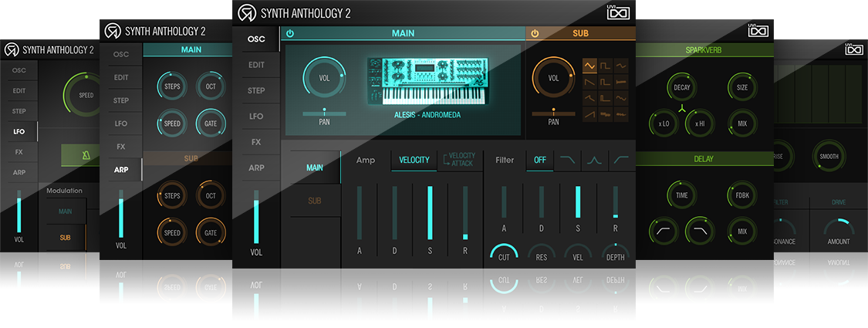Set Filter to OFF
This screenshot has height=328, width=868.
(540, 160)
